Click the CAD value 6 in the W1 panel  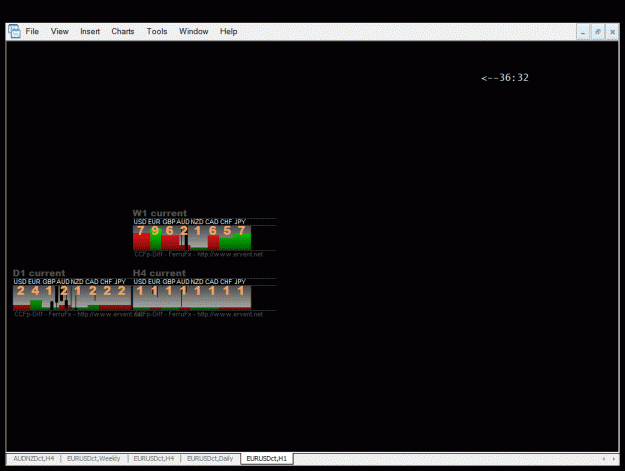(x=213, y=231)
